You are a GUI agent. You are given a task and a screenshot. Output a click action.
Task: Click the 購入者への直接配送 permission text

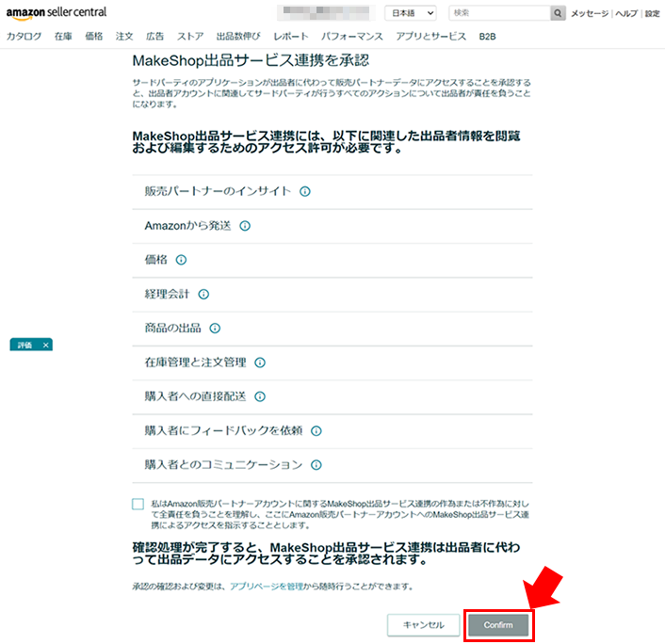[x=195, y=396]
